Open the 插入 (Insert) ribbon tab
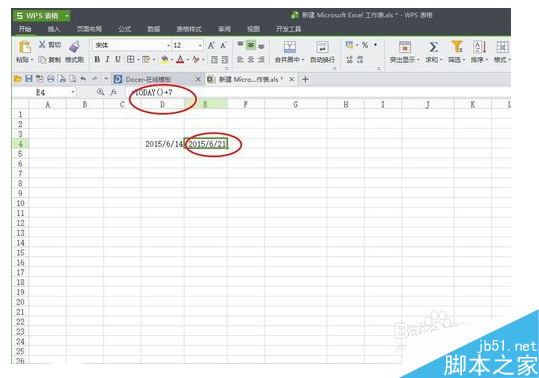This screenshot has width=539, height=378. click(54, 29)
